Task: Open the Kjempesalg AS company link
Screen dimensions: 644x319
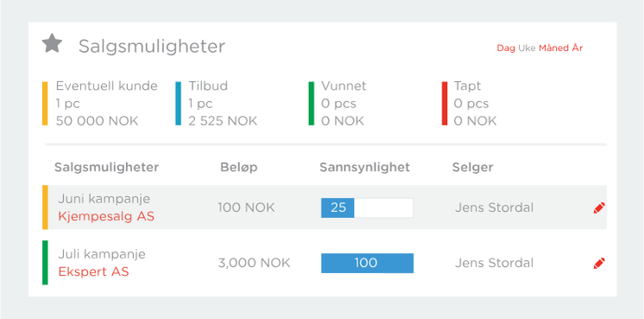Action: tap(106, 216)
